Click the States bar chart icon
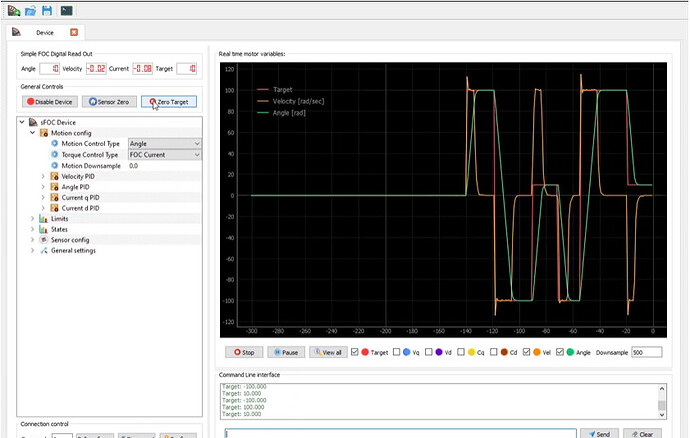Viewport: 690px width, 438px height. [x=44, y=229]
